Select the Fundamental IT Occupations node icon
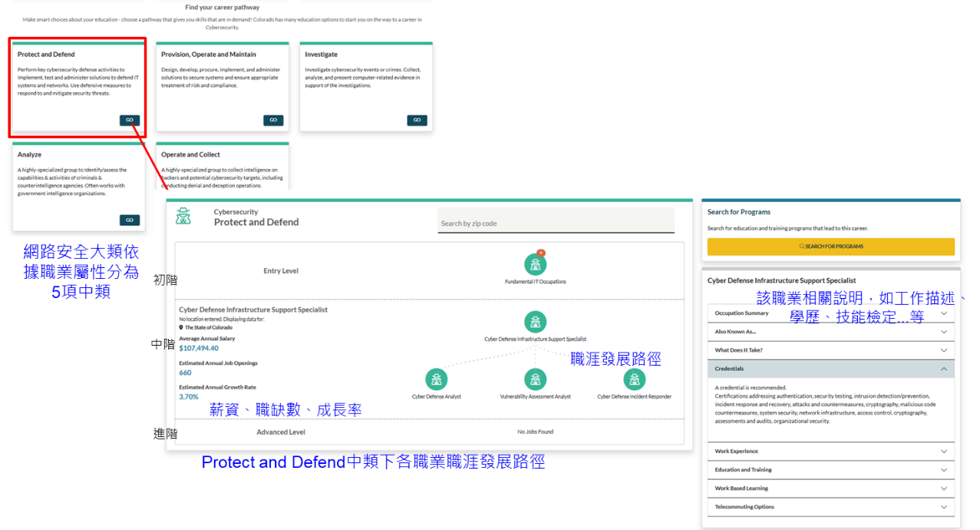The height and width of the screenshot is (530, 980). click(535, 266)
